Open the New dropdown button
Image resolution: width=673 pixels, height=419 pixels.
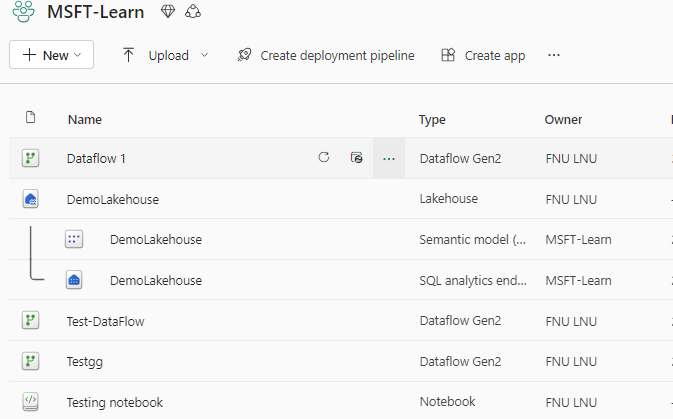[52, 55]
